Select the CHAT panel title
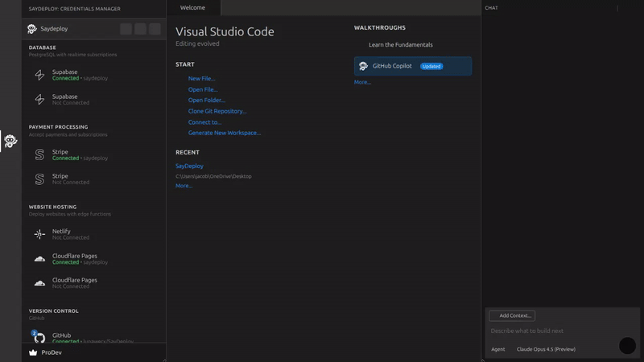 [491, 8]
